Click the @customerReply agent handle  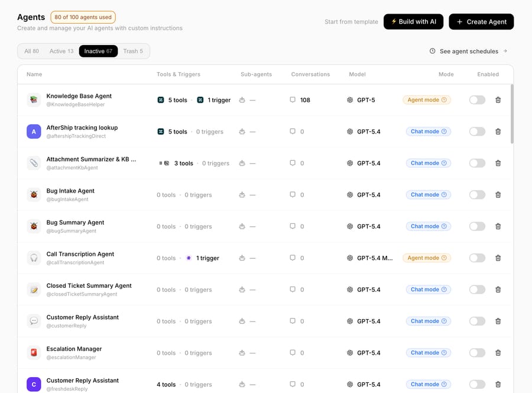pos(66,326)
